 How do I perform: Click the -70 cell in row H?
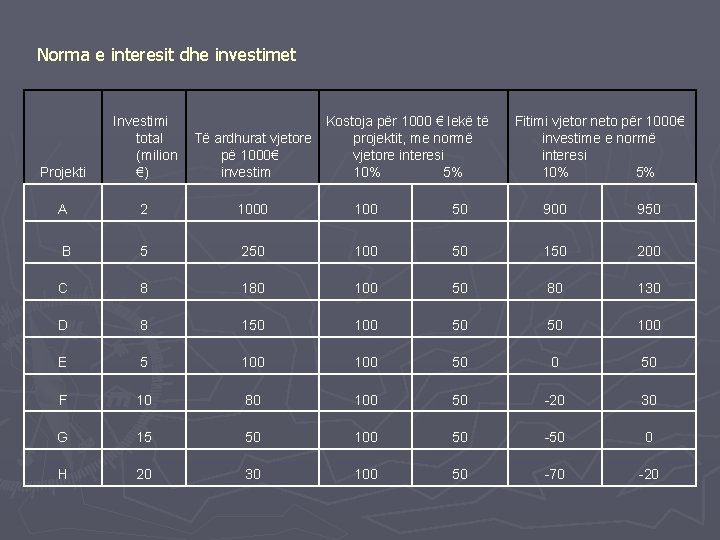pos(555,467)
